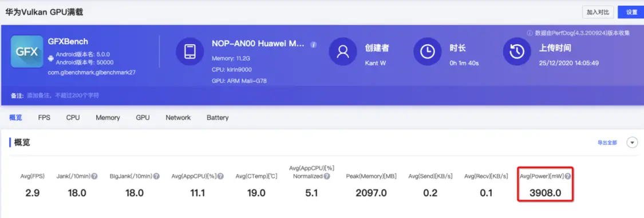Click the Avg(Recv) value 0.1
Viewport: 644px width, 218px height.
[486, 193]
